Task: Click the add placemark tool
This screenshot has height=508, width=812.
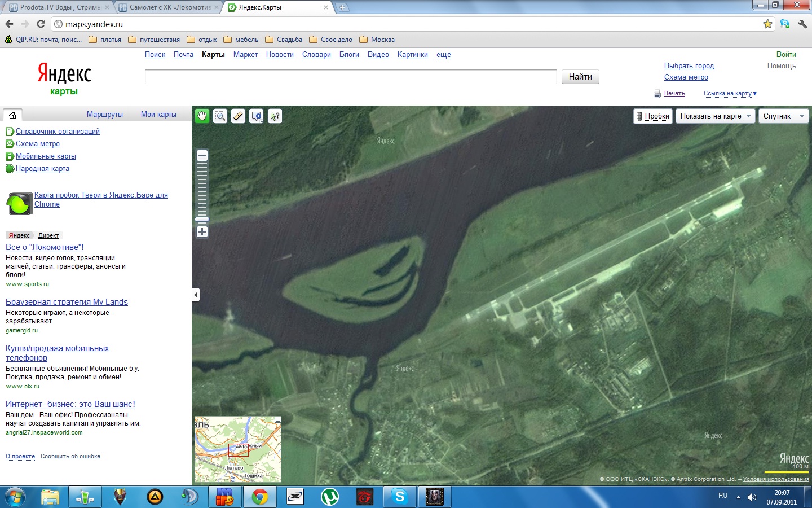Action: point(257,116)
